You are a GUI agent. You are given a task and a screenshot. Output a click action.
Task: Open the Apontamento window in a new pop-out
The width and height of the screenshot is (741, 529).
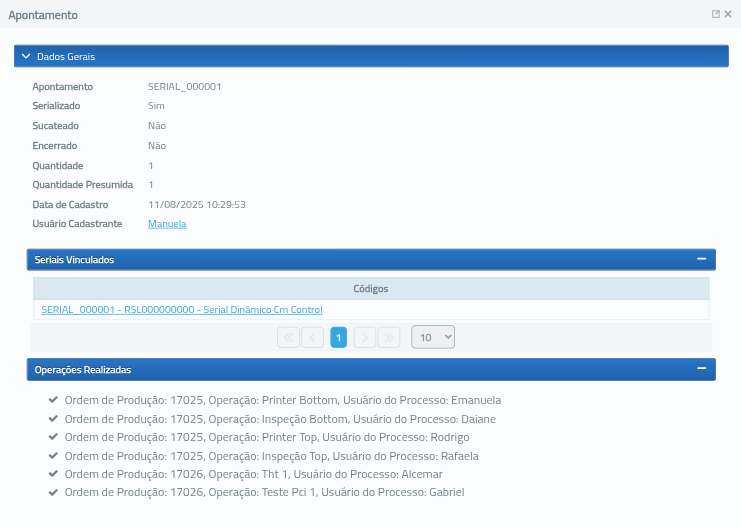(x=715, y=15)
